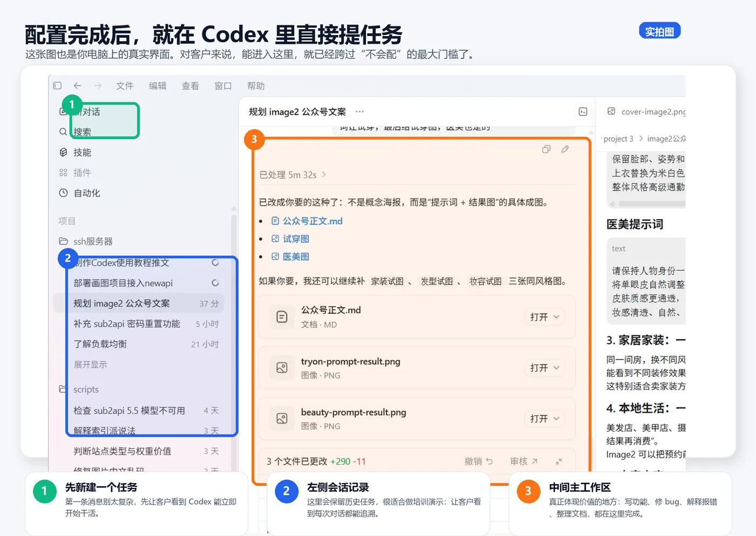
Task: Click the 医美提示词 heading in the preview
Action: [634, 224]
